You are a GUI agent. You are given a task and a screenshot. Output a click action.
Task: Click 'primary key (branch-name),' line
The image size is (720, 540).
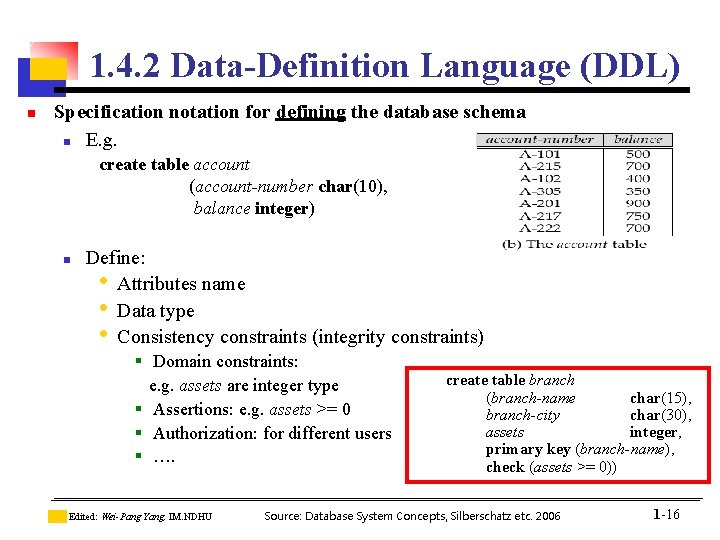coord(580,449)
